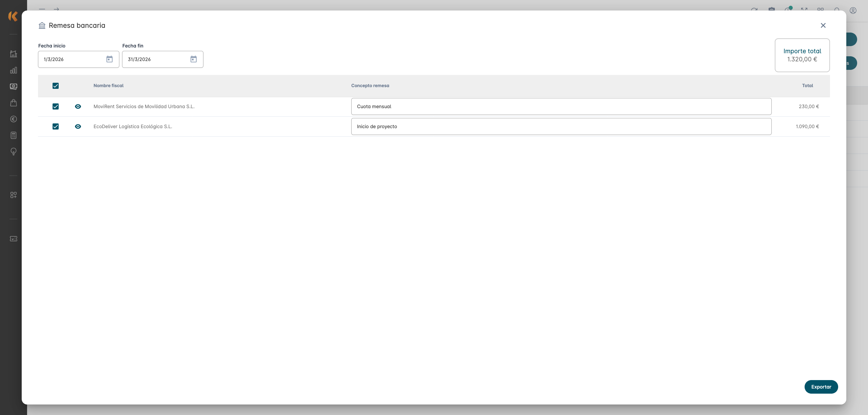
Task: Uncheck the EcoDeliver Logística row checkbox
Action: (56, 126)
